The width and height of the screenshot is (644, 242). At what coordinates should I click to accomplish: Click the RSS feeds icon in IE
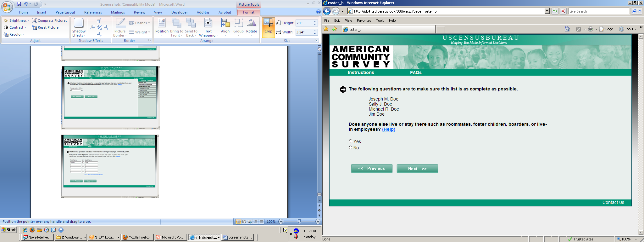click(x=579, y=29)
